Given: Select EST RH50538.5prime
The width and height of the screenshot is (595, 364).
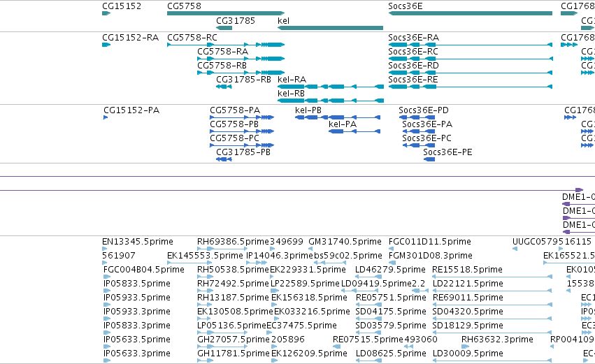Looking at the screenshot, I should coord(233,270).
